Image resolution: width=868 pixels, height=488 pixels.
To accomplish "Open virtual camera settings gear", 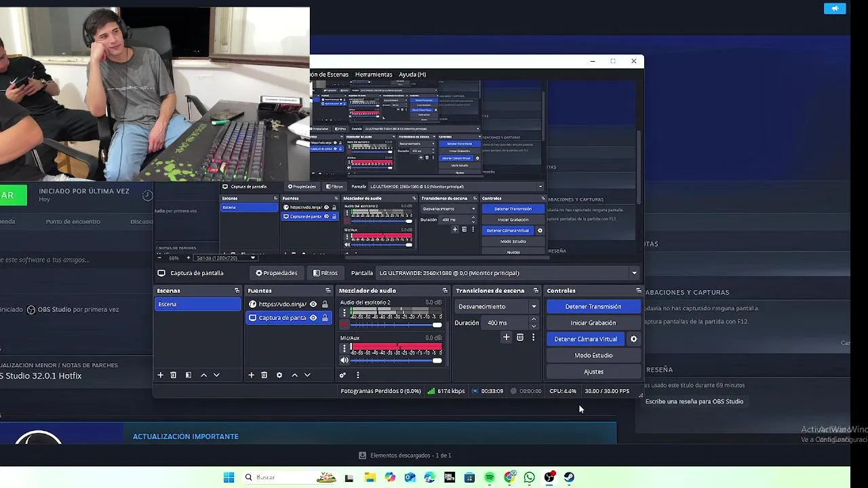I will [x=634, y=339].
